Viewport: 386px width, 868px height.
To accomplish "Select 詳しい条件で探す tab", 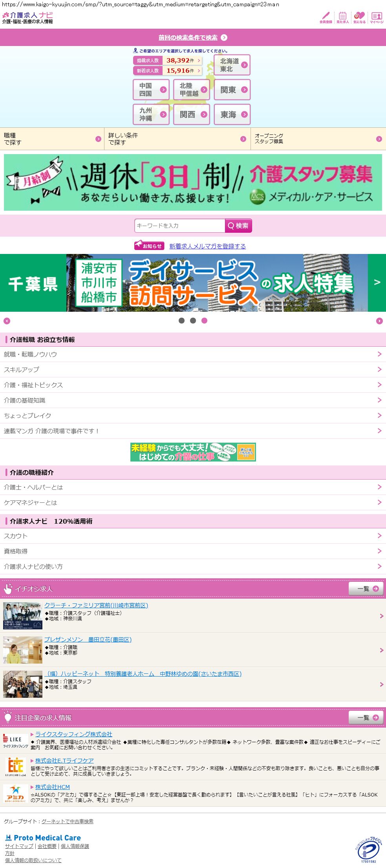I will click(177, 139).
